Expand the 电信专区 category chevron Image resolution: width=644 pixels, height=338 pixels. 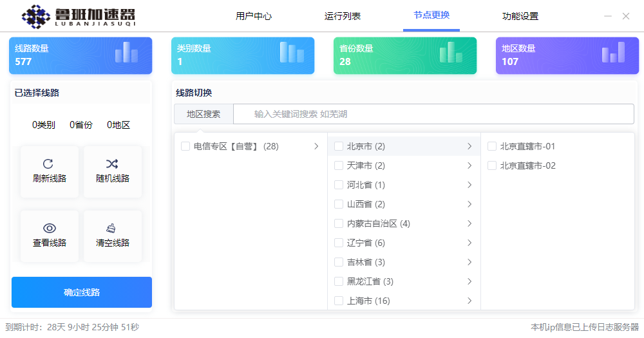pos(316,146)
